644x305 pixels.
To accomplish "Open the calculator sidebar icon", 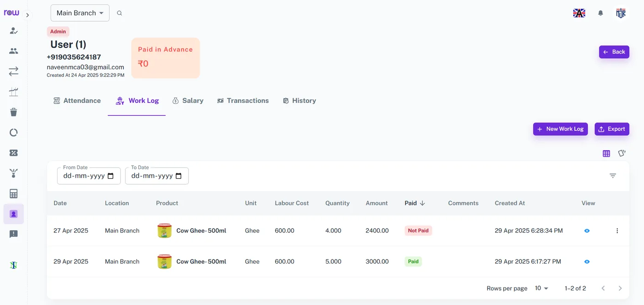I will click(14, 194).
